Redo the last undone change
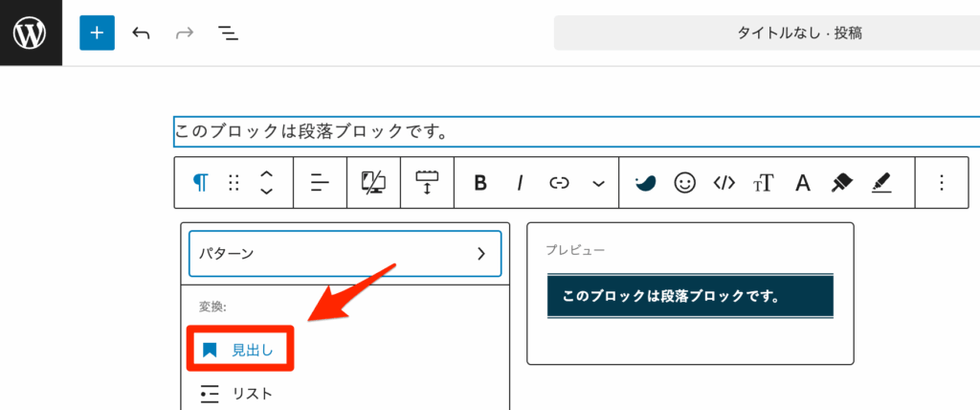The height and width of the screenshot is (410, 980). [185, 34]
